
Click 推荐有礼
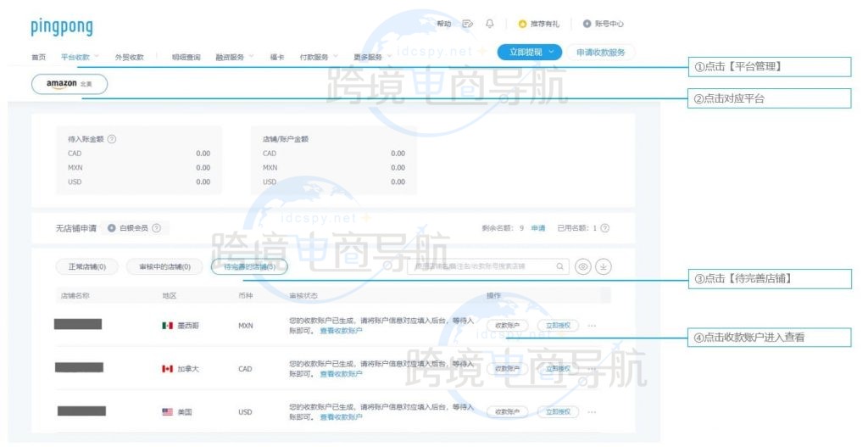click(x=545, y=24)
